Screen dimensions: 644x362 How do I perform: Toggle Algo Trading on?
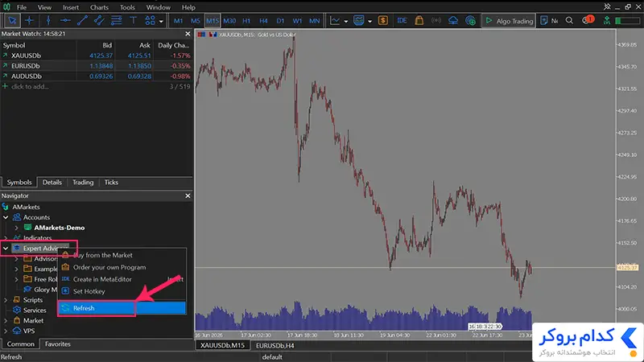coord(509,21)
